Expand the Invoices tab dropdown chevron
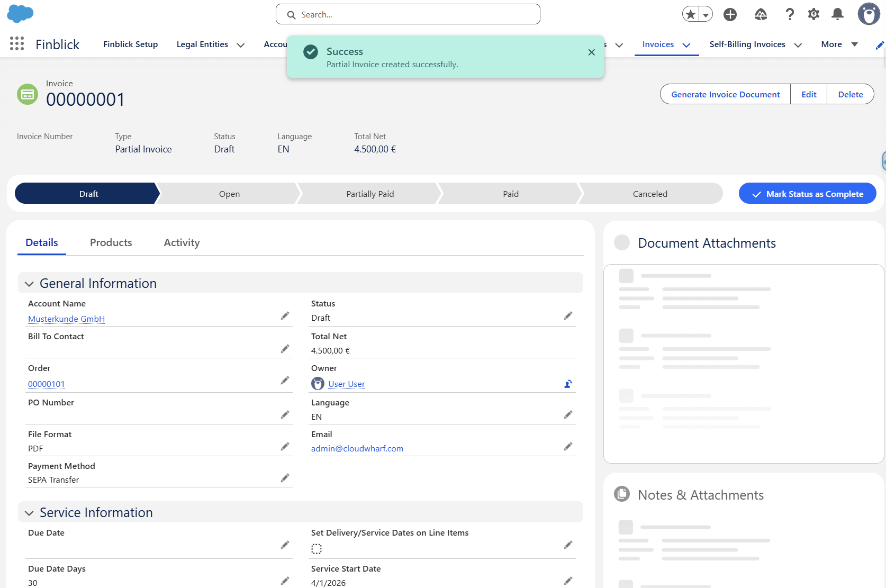Image resolution: width=886 pixels, height=588 pixels. click(686, 45)
